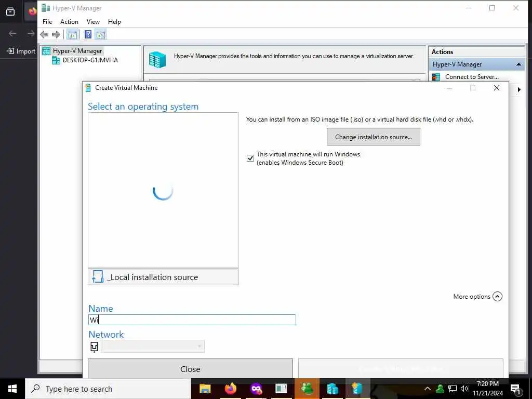The width and height of the screenshot is (532, 399).
Task: Click the Import button in background window
Action: tap(21, 51)
